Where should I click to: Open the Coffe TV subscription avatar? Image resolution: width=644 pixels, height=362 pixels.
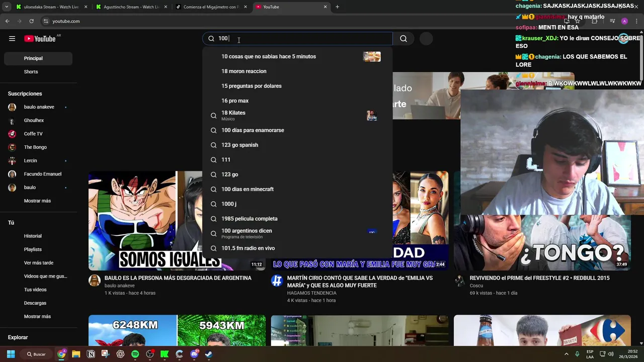[12, 134]
